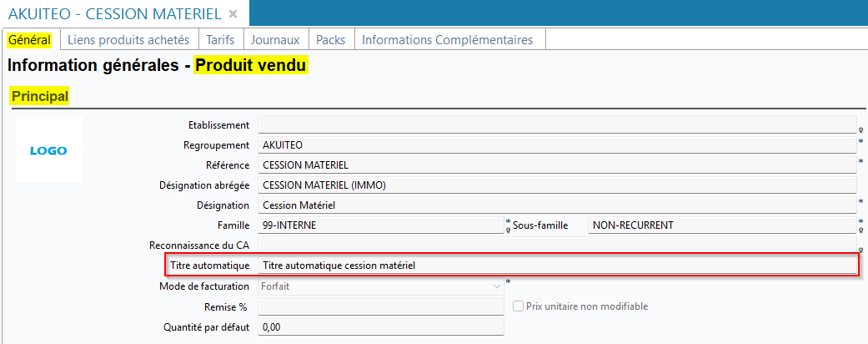Click the Regroupement field containing AKUITEO
Screen dimensions: 868x344
(557, 145)
